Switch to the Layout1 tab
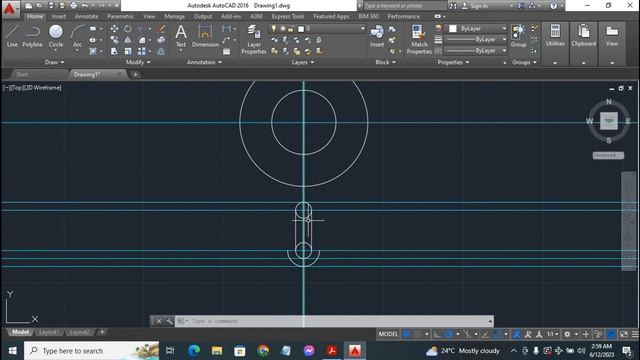The height and width of the screenshot is (360, 640). pos(48,332)
